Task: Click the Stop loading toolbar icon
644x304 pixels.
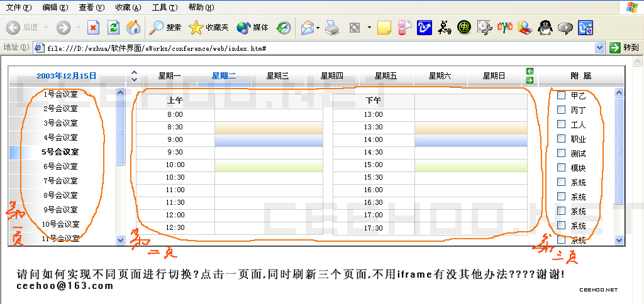Action: (x=93, y=28)
